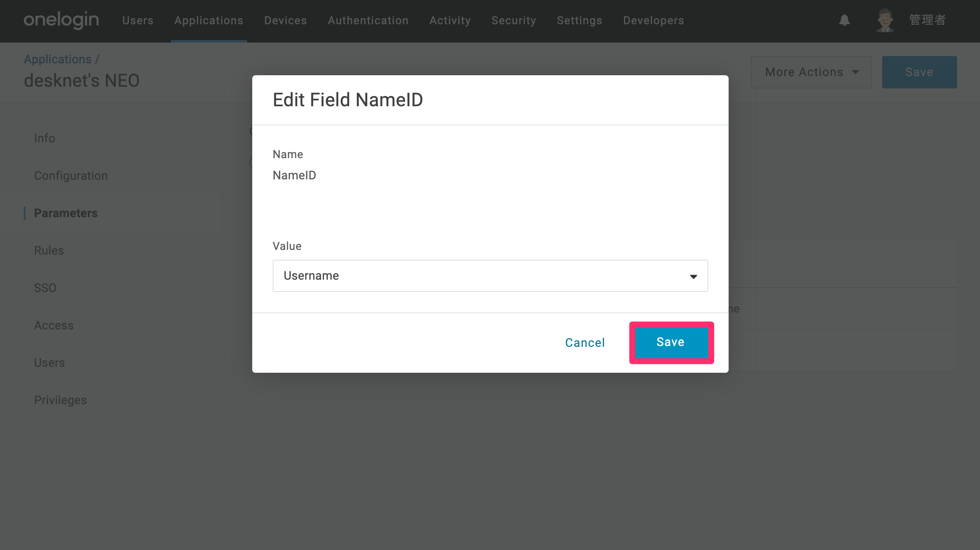980x550 pixels.
Task: Switch to the Rules sidebar tab
Action: [49, 250]
